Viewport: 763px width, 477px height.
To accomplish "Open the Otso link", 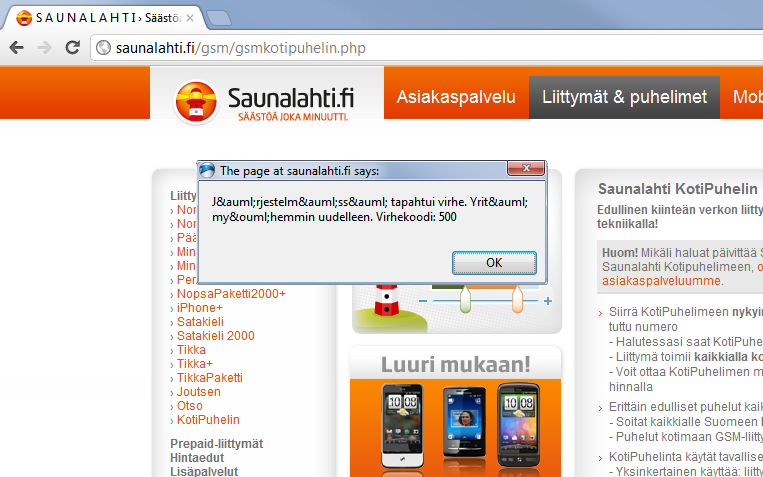I will pos(189,406).
